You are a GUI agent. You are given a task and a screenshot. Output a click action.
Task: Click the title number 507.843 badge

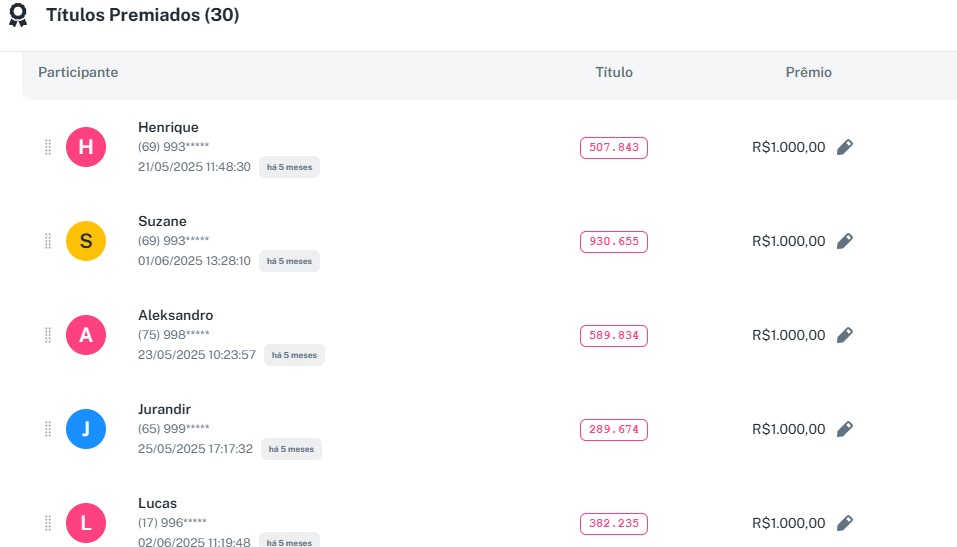(x=614, y=147)
